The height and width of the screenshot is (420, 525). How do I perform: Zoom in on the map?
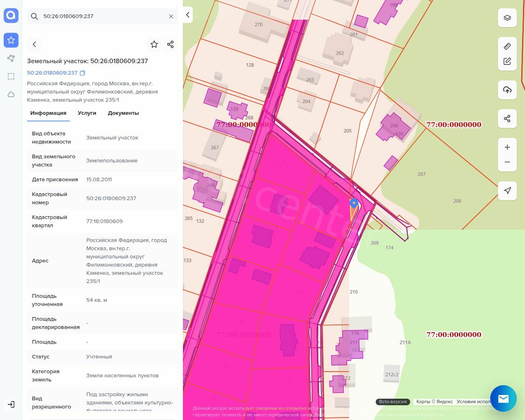click(x=507, y=147)
